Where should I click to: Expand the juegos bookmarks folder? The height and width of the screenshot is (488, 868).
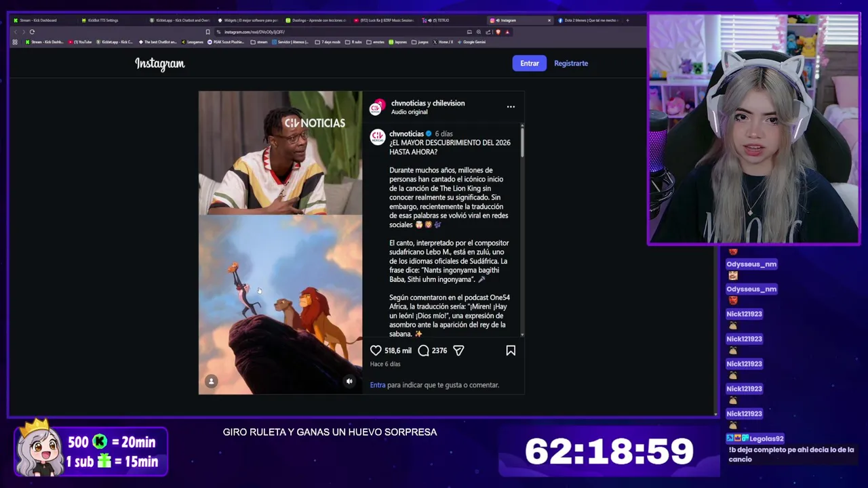click(420, 42)
